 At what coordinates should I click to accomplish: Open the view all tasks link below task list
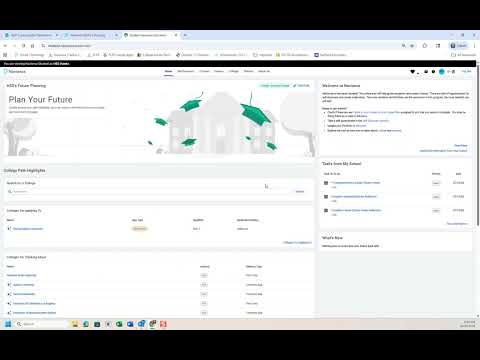pos(457,223)
